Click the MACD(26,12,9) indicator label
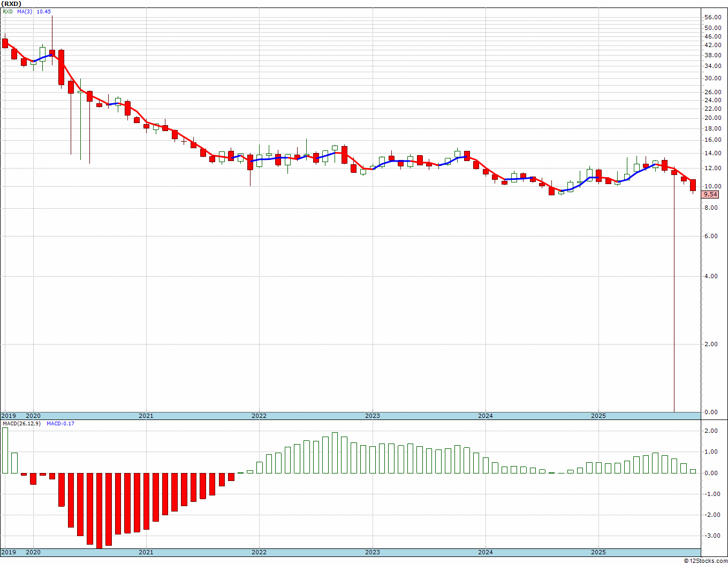The height and width of the screenshot is (565, 728). pyautogui.click(x=21, y=424)
